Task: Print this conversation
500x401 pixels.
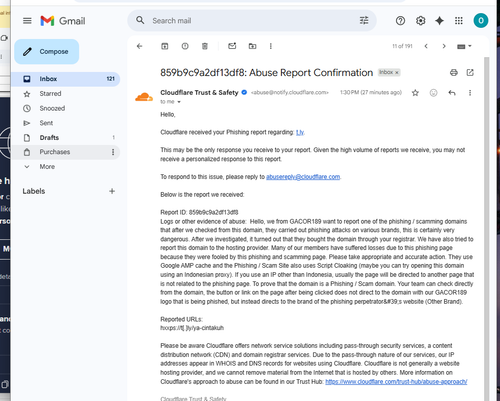Action: (454, 73)
